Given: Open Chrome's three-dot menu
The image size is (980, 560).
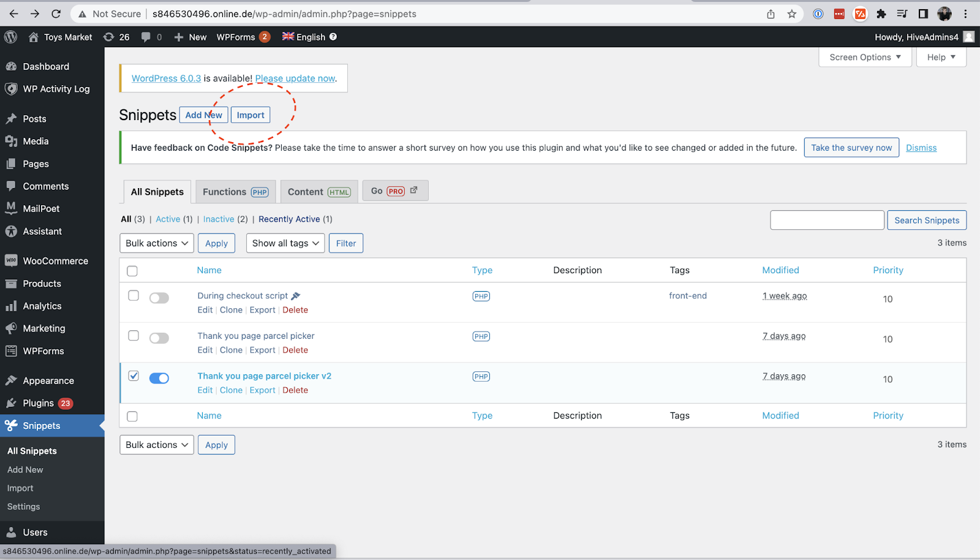Looking at the screenshot, I should click(x=966, y=13).
